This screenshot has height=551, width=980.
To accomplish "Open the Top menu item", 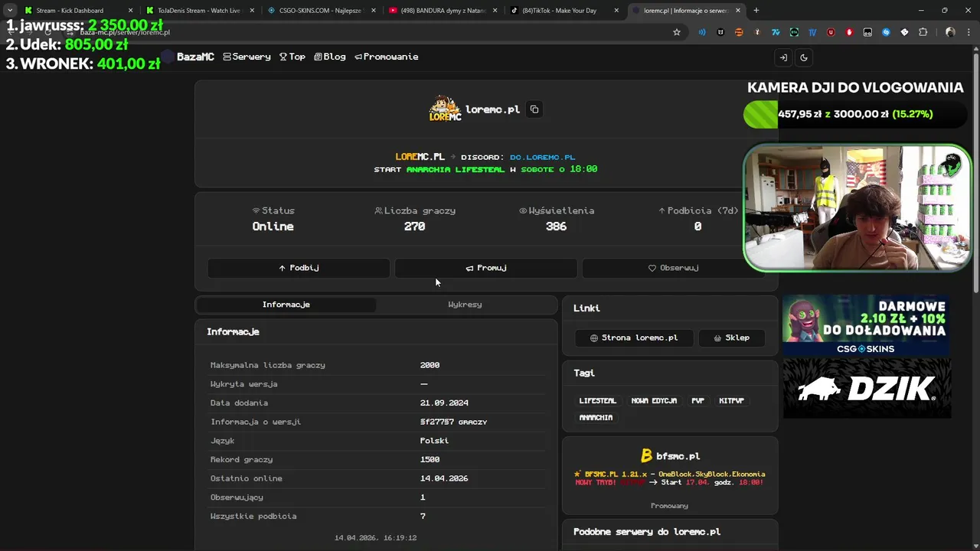I will pyautogui.click(x=292, y=57).
